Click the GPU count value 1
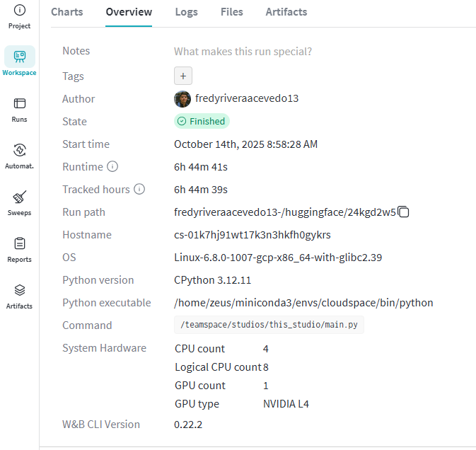Screen dimensions: 476x450 tap(266, 386)
